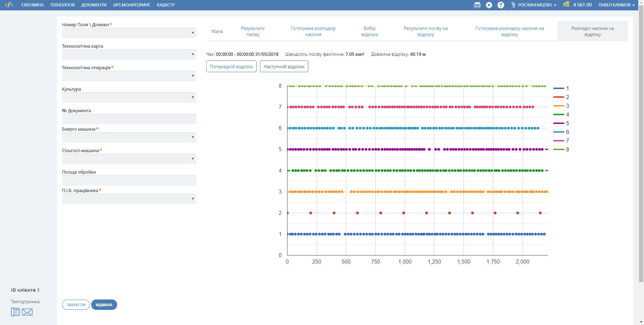Viewport: 644px width, 325px height.
Task: Open settings via the gear icon
Action: 489,5
